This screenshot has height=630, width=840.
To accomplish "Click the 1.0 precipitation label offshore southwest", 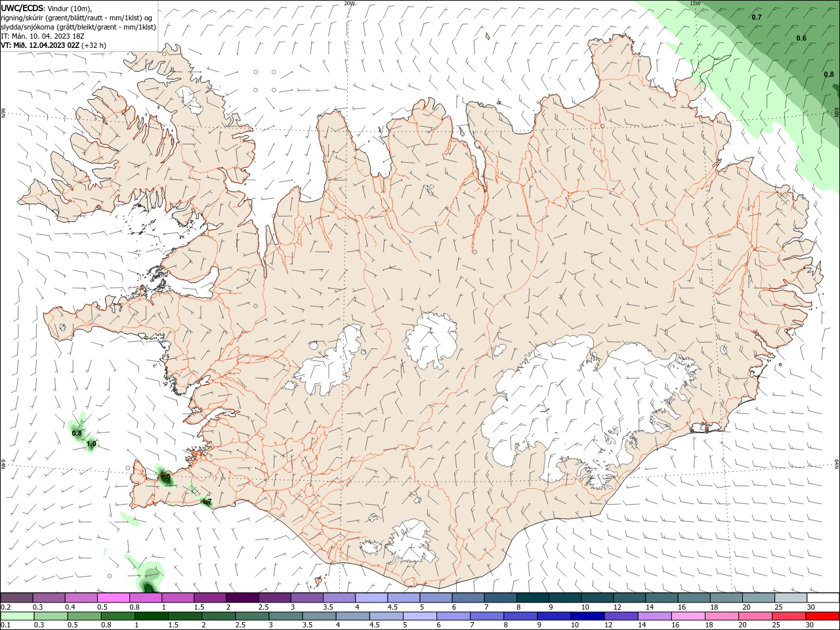I will click(x=91, y=444).
